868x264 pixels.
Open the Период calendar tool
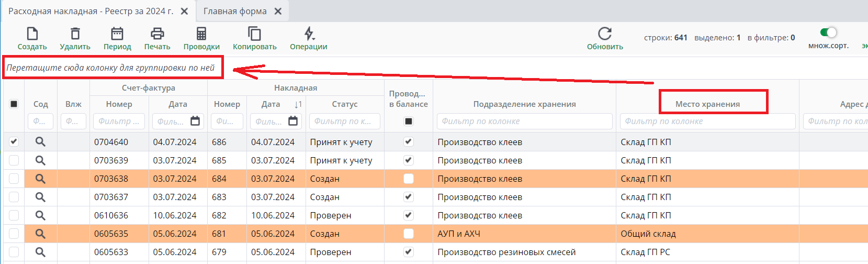coord(117,34)
